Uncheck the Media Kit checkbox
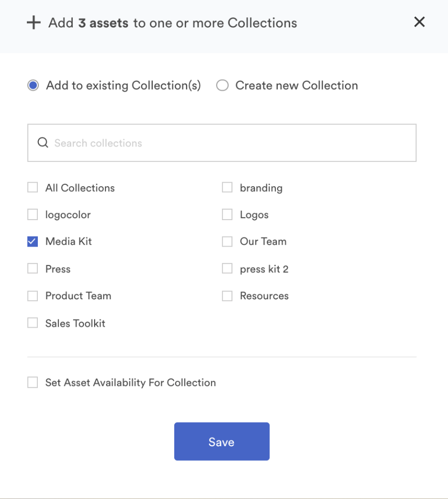Screen dimensions: 448x499 click(32, 242)
